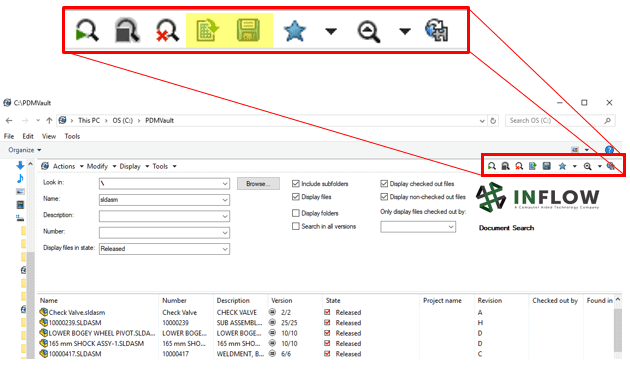
Task: Open Pictures icon in navigation pane
Action: point(20,192)
